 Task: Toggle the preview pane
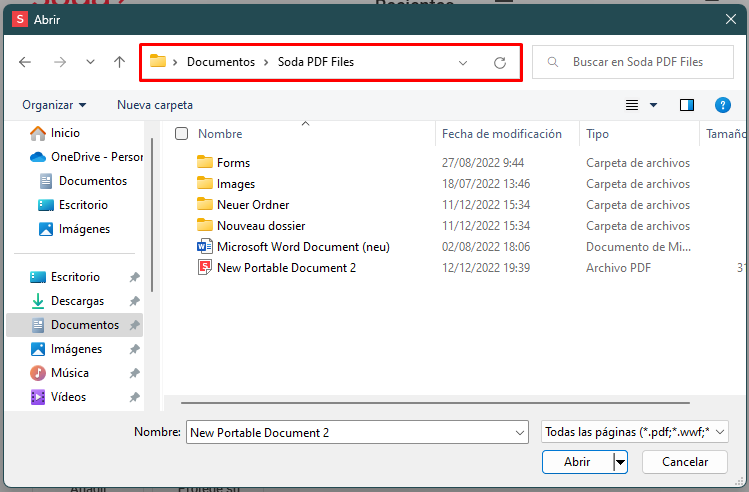(687, 105)
